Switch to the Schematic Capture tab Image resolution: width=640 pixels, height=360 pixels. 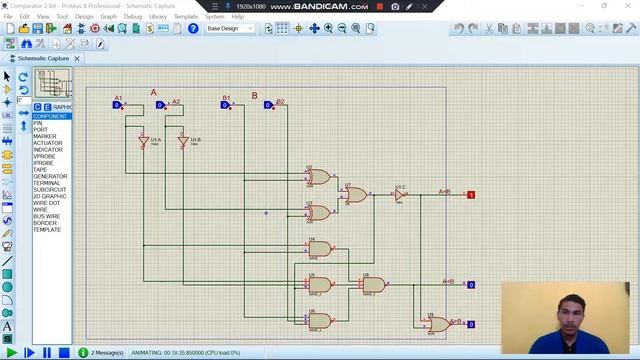43,58
